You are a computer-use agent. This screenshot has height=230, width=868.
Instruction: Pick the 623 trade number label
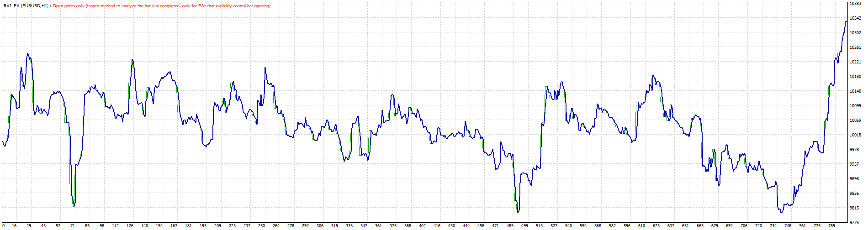point(656,226)
